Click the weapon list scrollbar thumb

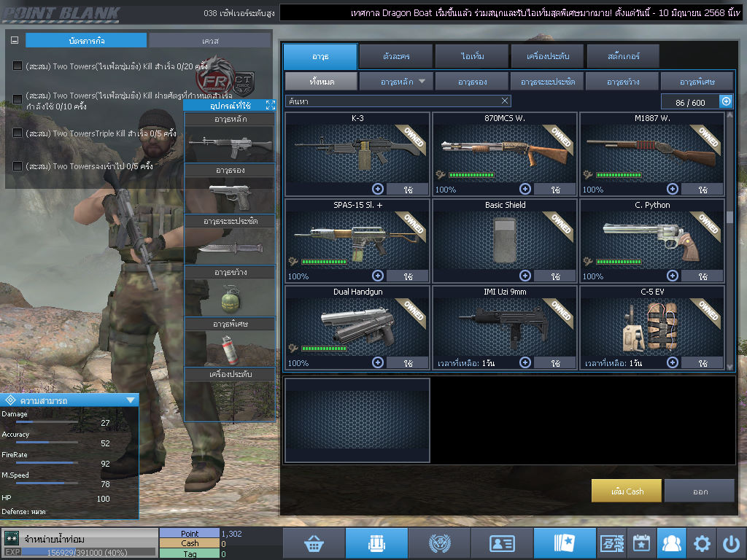tap(729, 217)
